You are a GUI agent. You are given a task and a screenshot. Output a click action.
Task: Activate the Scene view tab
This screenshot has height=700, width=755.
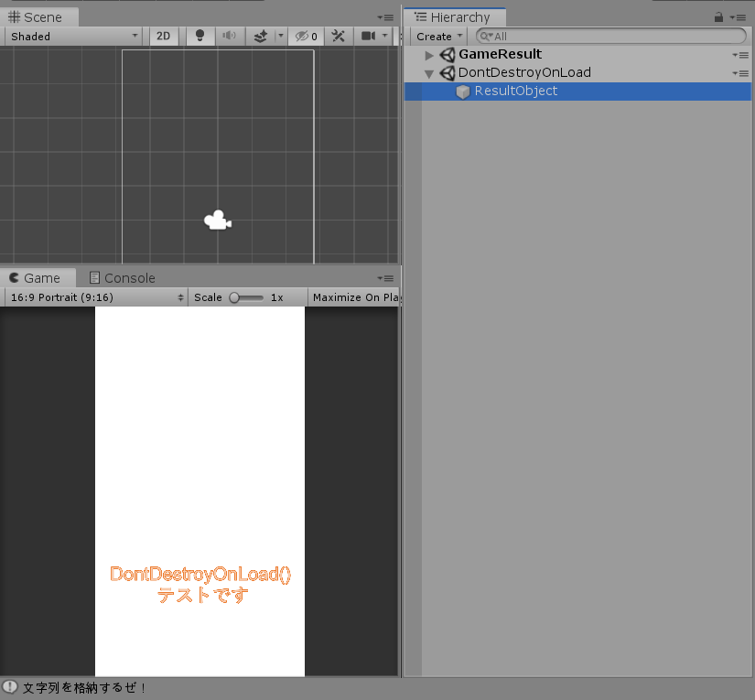(x=37, y=16)
